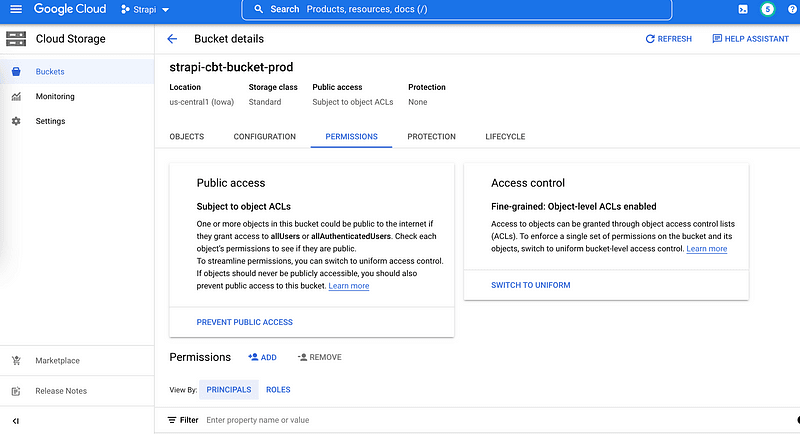The width and height of the screenshot is (800, 434).
Task: Click the us-central1 (Iowa) location value
Action: pyautogui.click(x=202, y=102)
